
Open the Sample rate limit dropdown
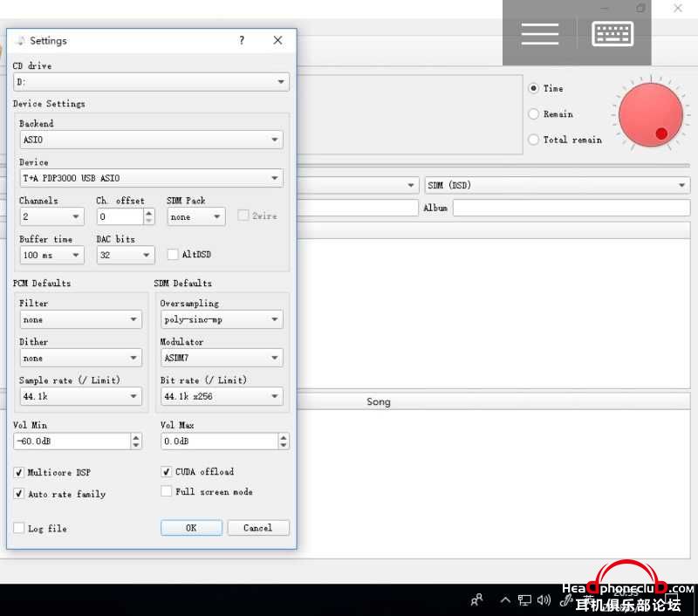pos(80,396)
